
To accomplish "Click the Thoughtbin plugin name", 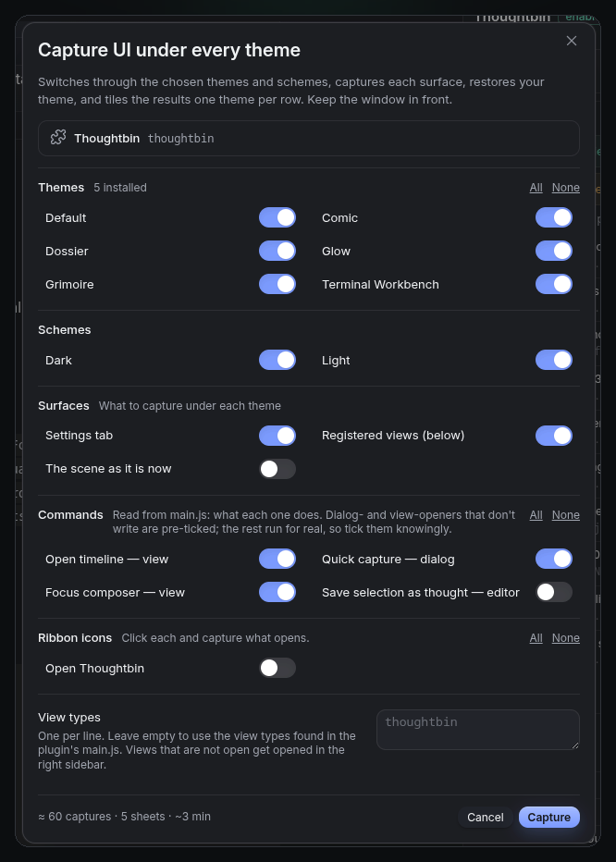I will [x=106, y=138].
